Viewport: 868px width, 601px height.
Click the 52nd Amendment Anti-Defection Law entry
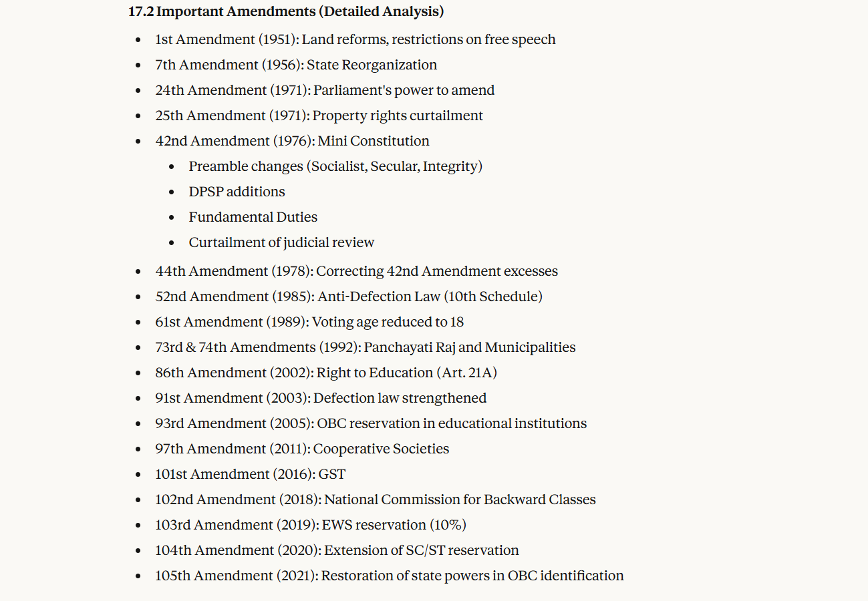(348, 296)
